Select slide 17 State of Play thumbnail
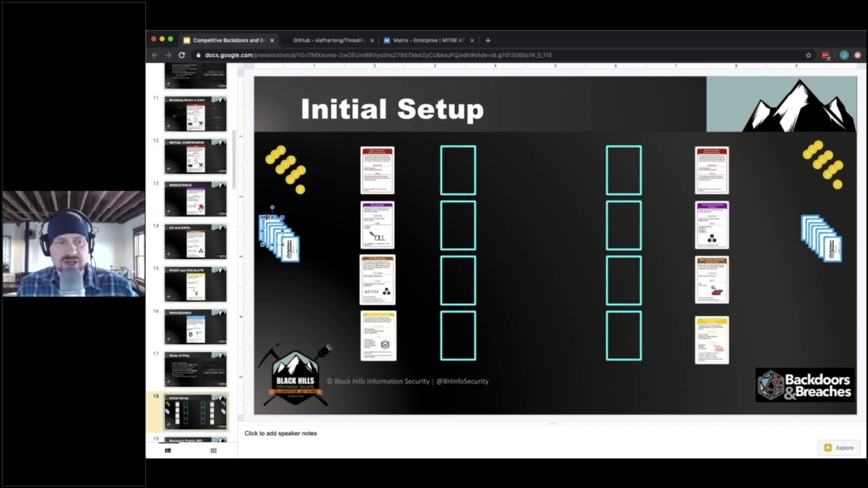This screenshot has height=488, width=868. (x=195, y=369)
